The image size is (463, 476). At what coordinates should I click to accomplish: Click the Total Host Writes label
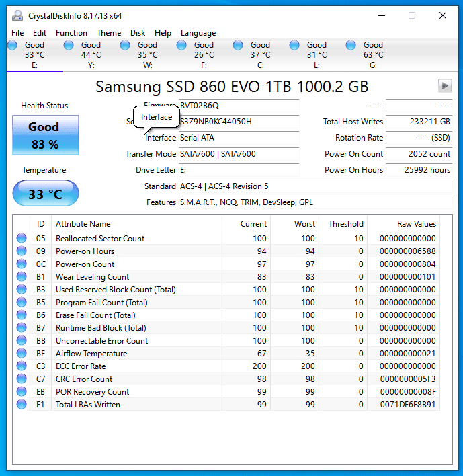coord(353,122)
